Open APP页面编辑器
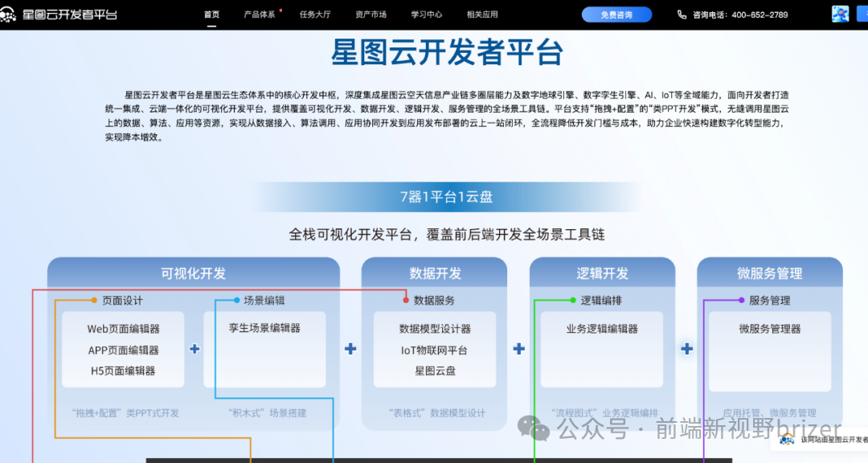The image size is (868, 463). point(124,350)
